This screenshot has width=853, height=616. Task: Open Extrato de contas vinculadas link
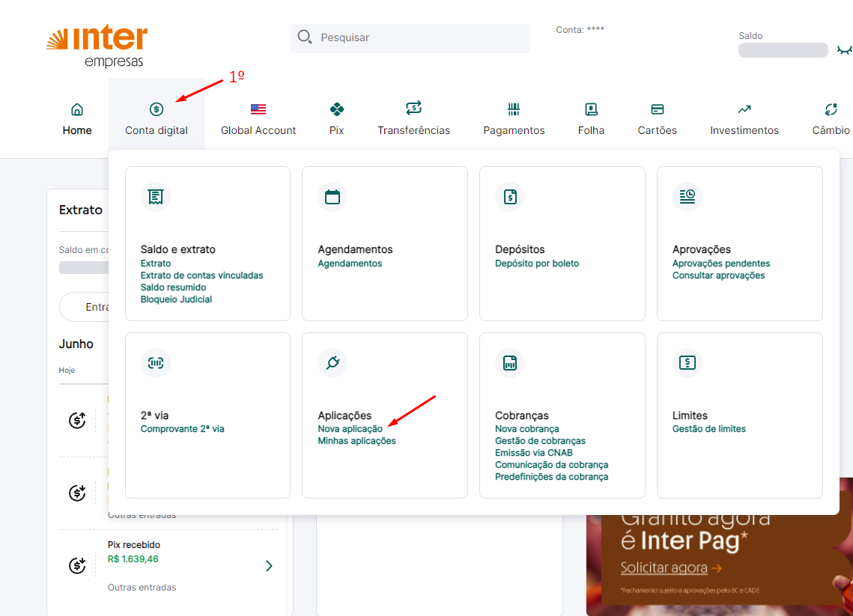click(x=201, y=275)
